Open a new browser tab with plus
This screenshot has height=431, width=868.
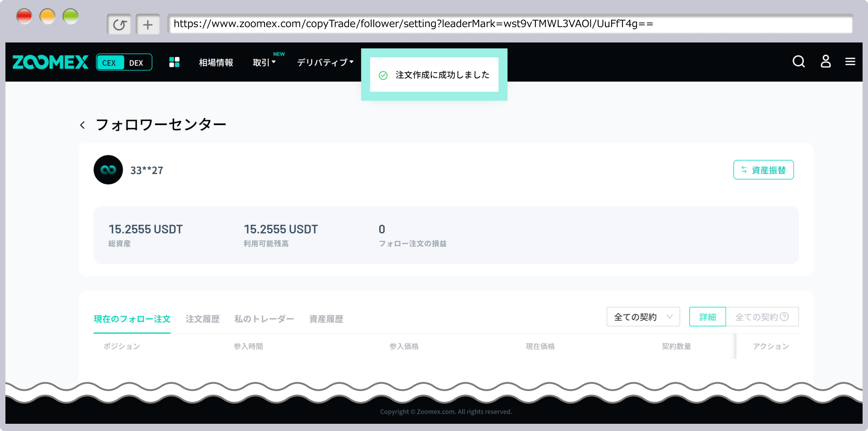point(148,24)
